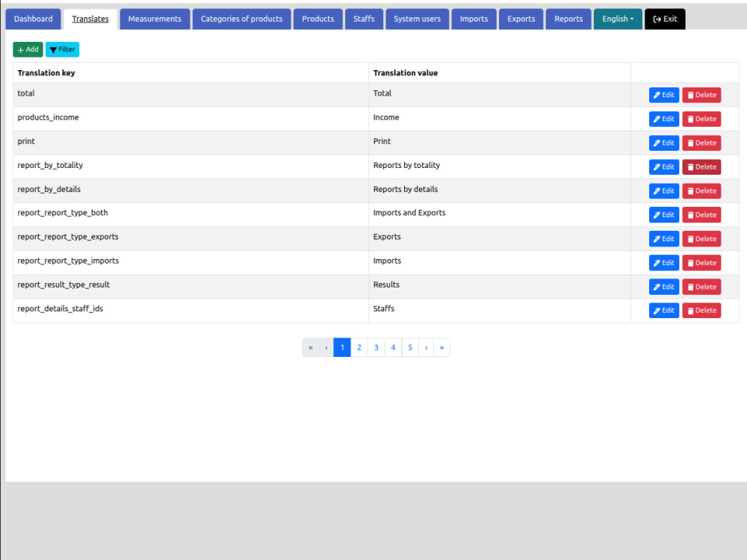This screenshot has height=560, width=747.
Task: Edit the report_report_type_exports row
Action: (x=664, y=239)
